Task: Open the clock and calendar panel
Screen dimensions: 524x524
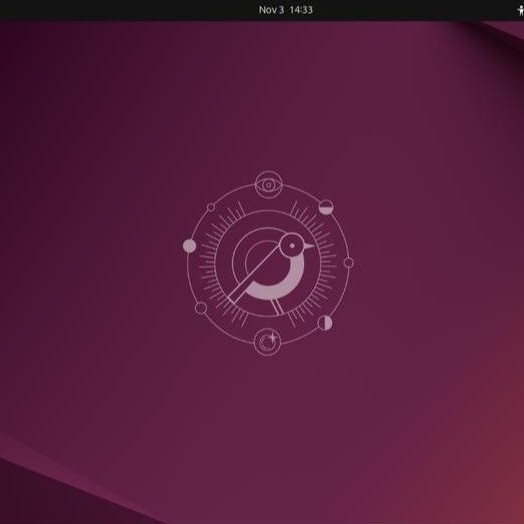Action: (x=286, y=10)
